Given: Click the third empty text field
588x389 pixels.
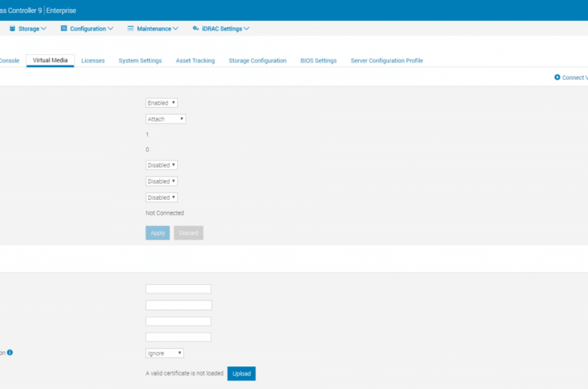Looking at the screenshot, I should [x=178, y=321].
